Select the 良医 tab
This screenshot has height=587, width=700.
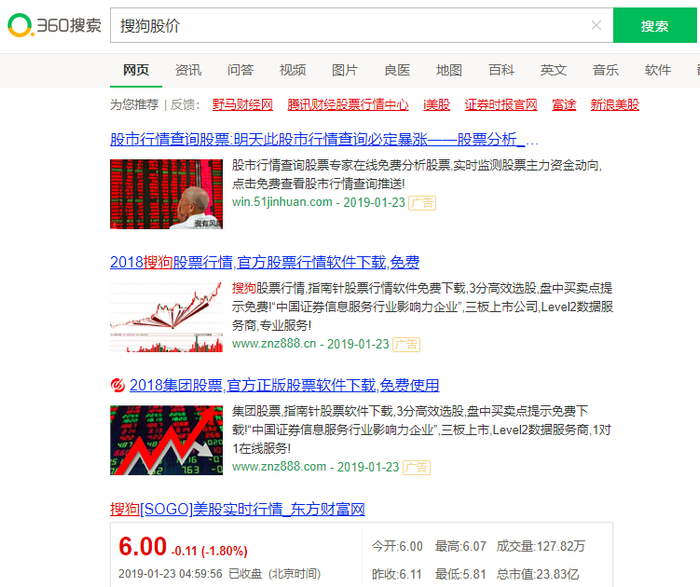click(397, 70)
